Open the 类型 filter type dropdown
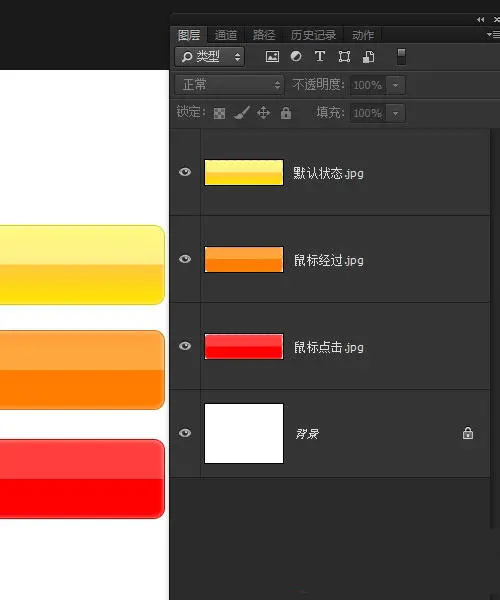Image resolution: width=500 pixels, height=600 pixels. [x=210, y=57]
